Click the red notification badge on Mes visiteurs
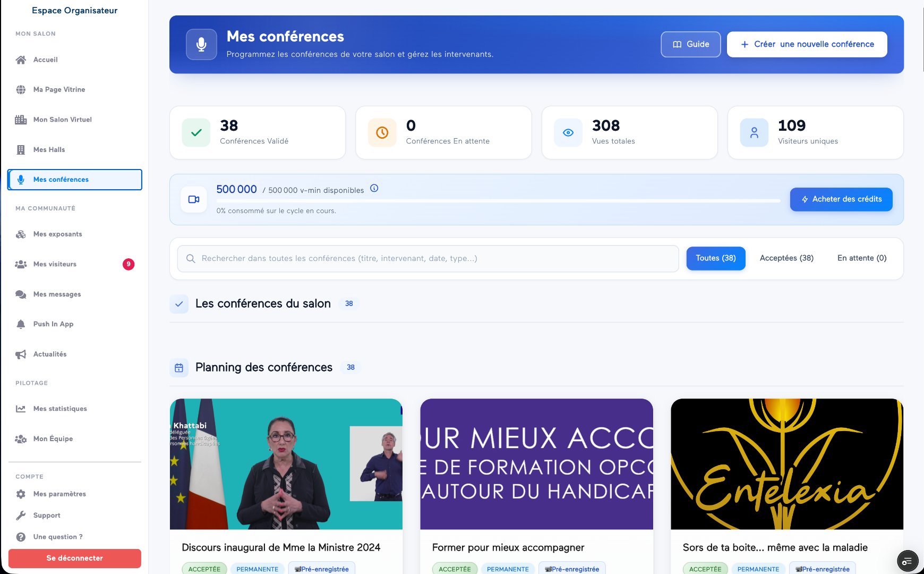 tap(129, 264)
